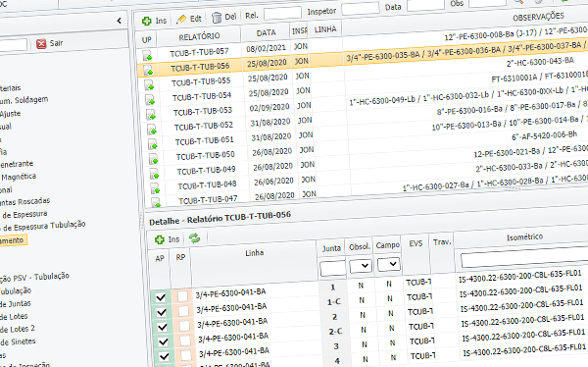Select report row TCUB-T-TUB-050

[206, 156]
